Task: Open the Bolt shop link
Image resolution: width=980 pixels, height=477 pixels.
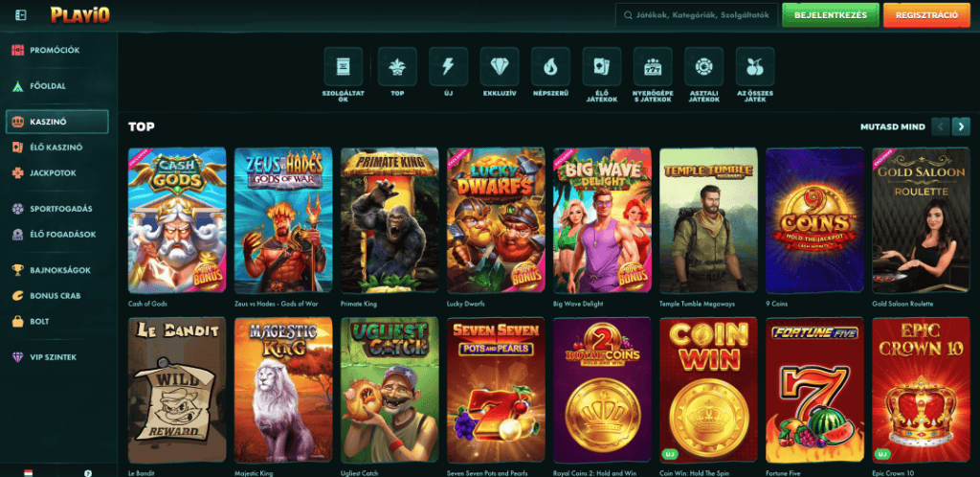Action: click(56, 321)
